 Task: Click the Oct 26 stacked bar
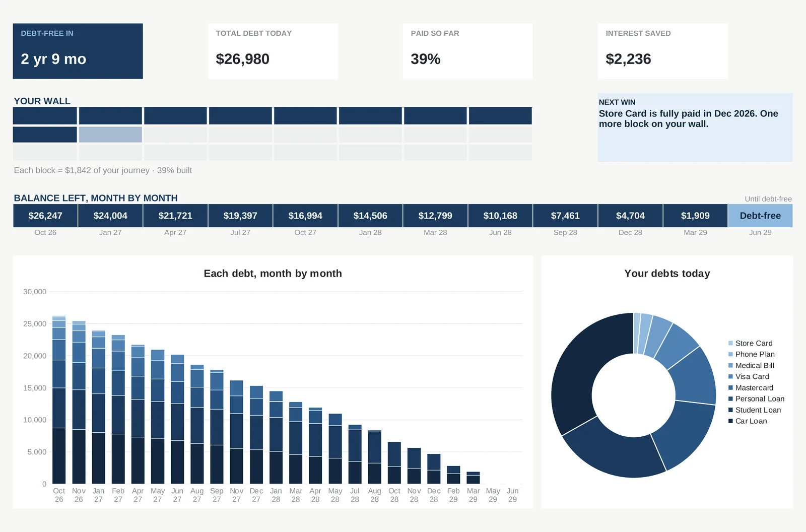tap(59, 400)
